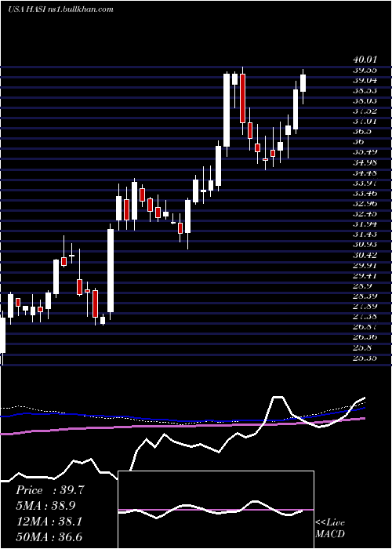Select the 30.42 price level label

click(365, 255)
